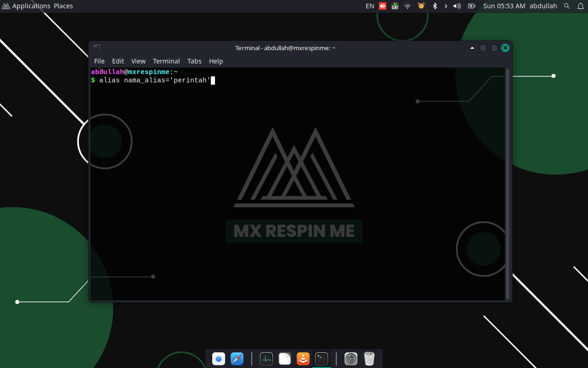
Task: Open the Places menu
Action: (63, 6)
